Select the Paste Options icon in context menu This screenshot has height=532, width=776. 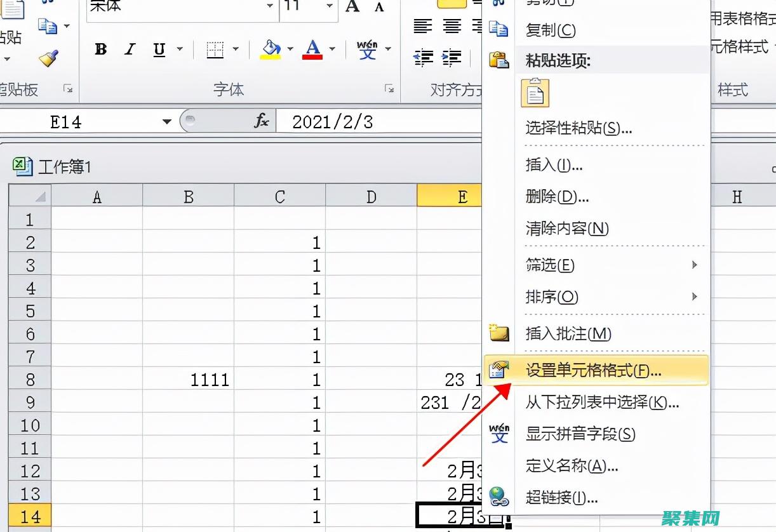click(x=535, y=93)
